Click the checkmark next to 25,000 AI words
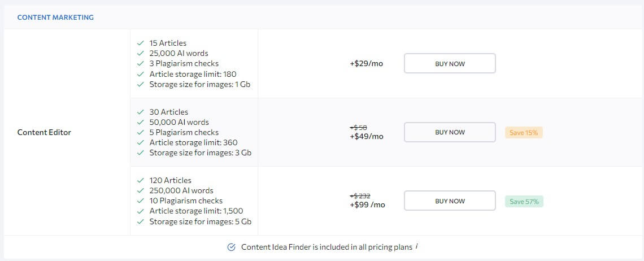Viewport: 644px width, 261px height. (x=141, y=54)
